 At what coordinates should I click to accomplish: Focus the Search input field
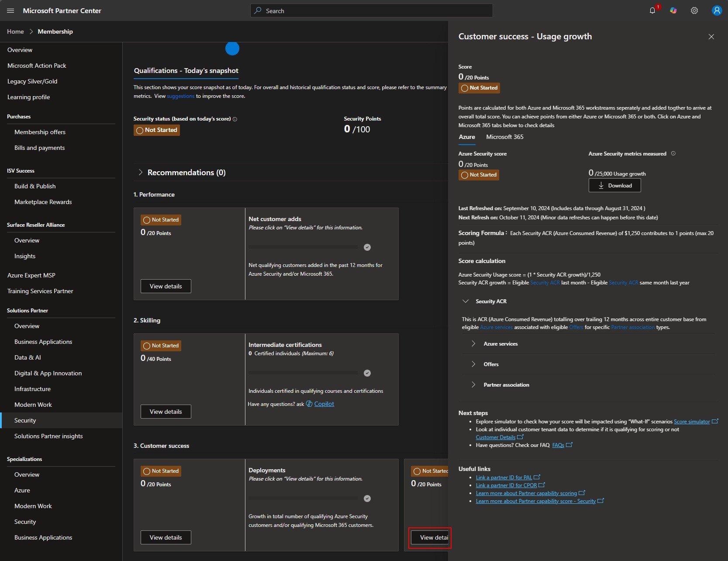pos(371,10)
